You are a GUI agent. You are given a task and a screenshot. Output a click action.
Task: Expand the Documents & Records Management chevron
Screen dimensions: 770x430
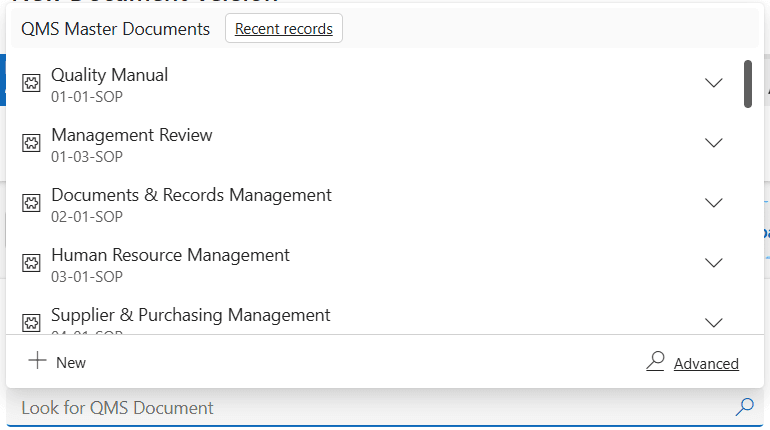point(714,203)
